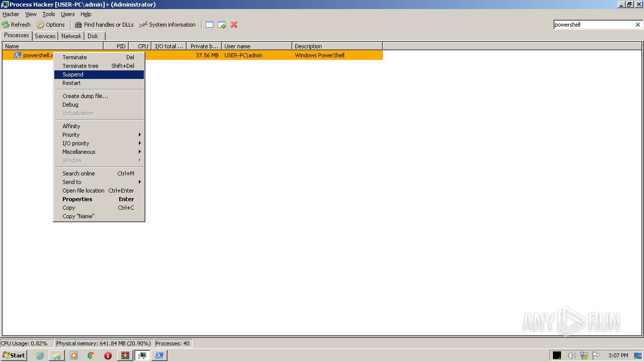Click the find window icon in toolbar

click(209, 25)
